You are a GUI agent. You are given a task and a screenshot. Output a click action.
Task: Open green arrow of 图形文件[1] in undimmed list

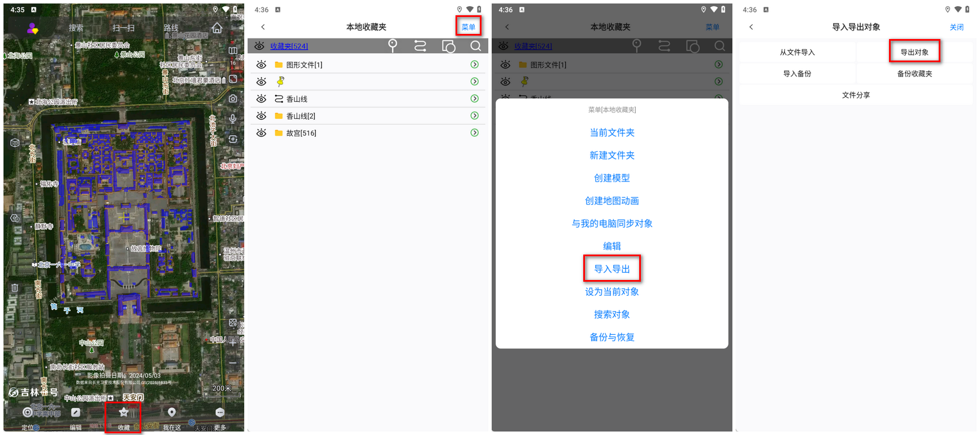pos(475,64)
